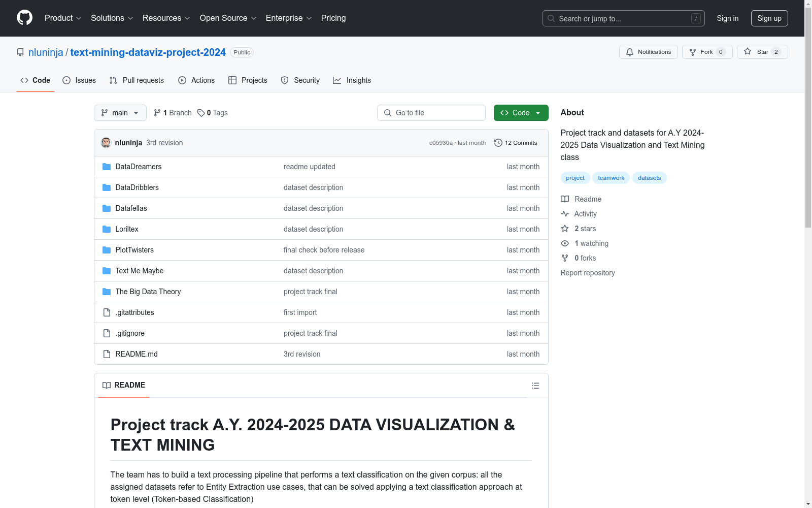
Task: Expand the Solutions menu
Action: 112,18
